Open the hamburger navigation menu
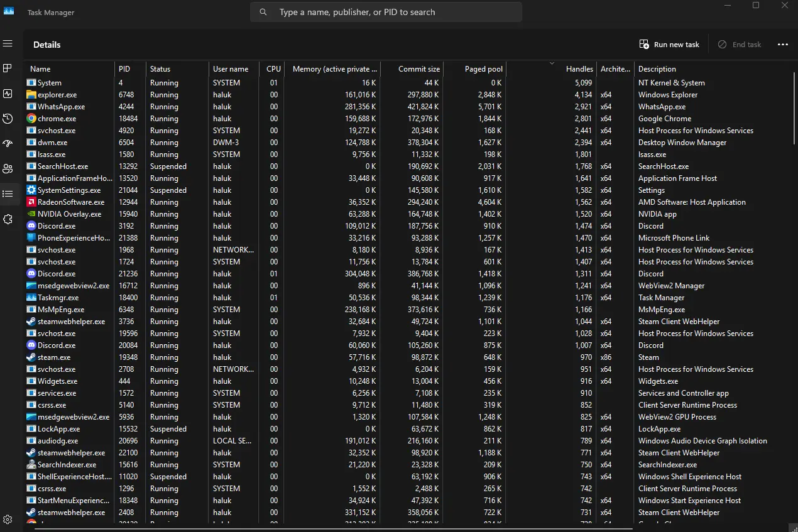 [x=8, y=43]
